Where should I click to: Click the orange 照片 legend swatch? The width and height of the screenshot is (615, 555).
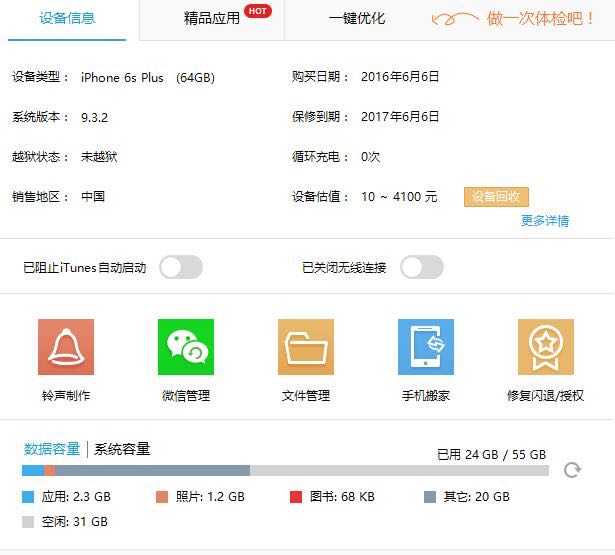(162, 497)
